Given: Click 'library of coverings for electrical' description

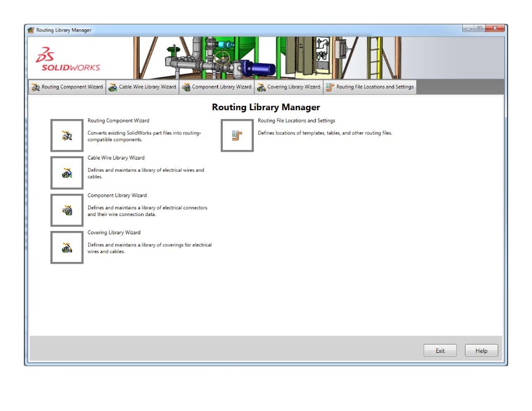Looking at the screenshot, I should click(150, 248).
